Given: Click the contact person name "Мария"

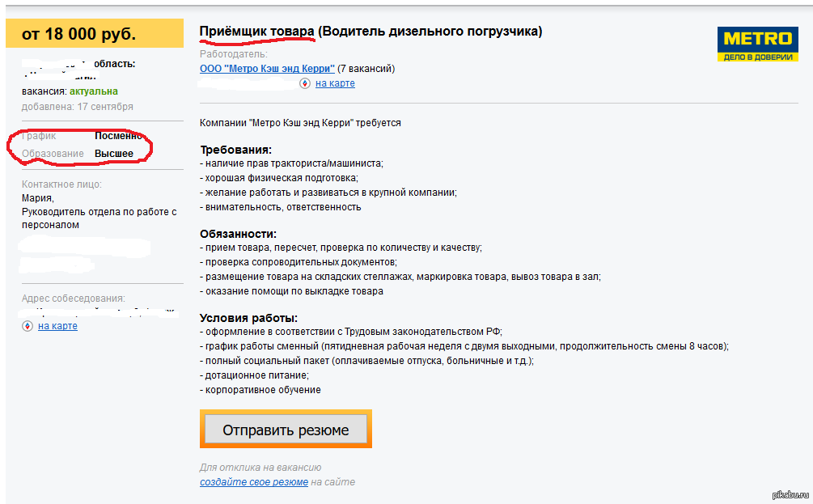Looking at the screenshot, I should pyautogui.click(x=37, y=198).
